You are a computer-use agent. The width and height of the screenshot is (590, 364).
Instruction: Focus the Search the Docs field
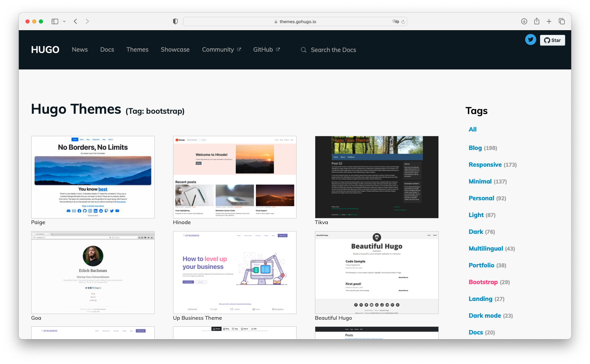333,50
